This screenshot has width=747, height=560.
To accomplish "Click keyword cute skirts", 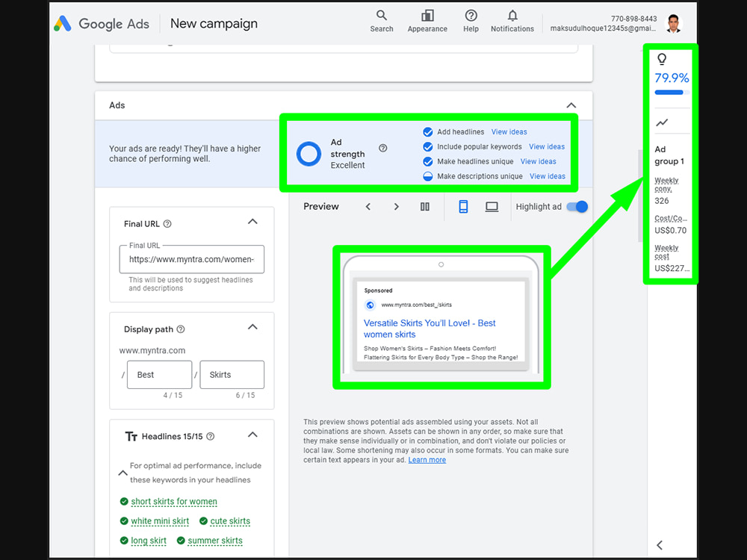I will click(x=230, y=521).
